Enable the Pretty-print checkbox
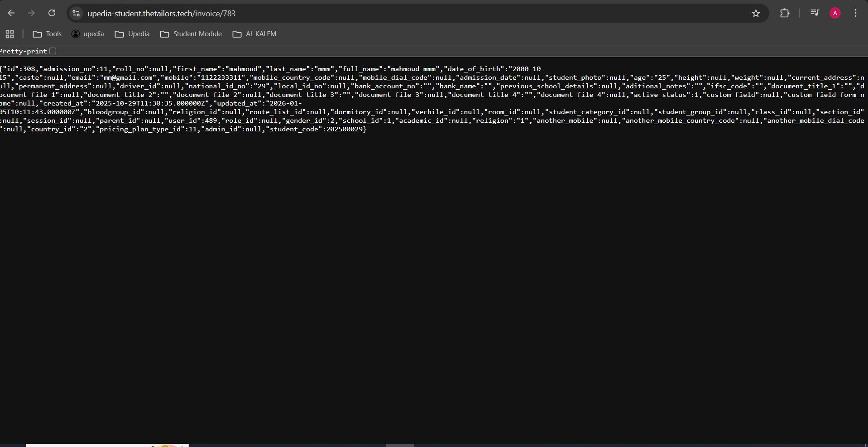 click(53, 51)
